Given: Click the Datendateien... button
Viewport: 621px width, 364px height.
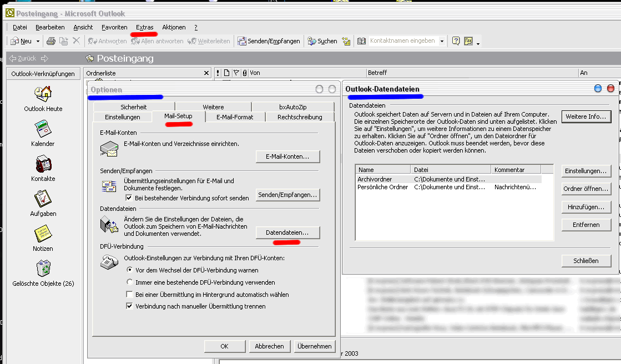Looking at the screenshot, I should [x=287, y=232].
